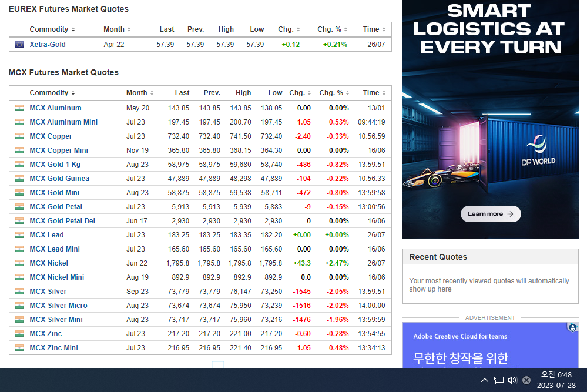Click the circled X tray icon
The width and height of the screenshot is (587, 392).
(526, 380)
